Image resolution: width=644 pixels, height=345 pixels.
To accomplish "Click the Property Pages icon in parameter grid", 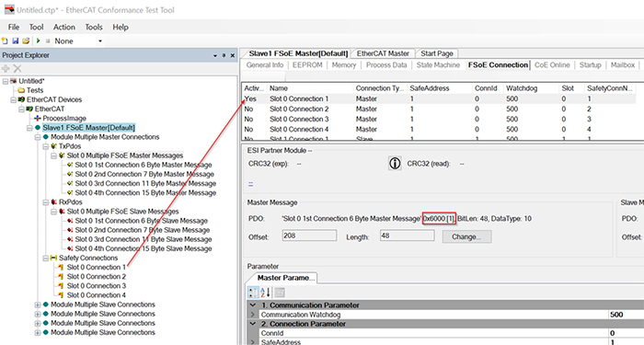I will (x=280, y=293).
